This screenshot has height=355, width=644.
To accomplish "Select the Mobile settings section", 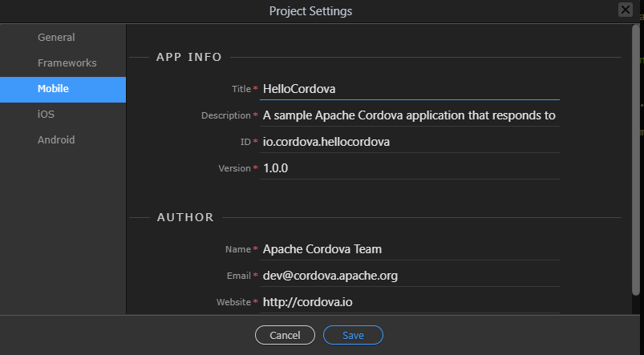I will tap(63, 89).
